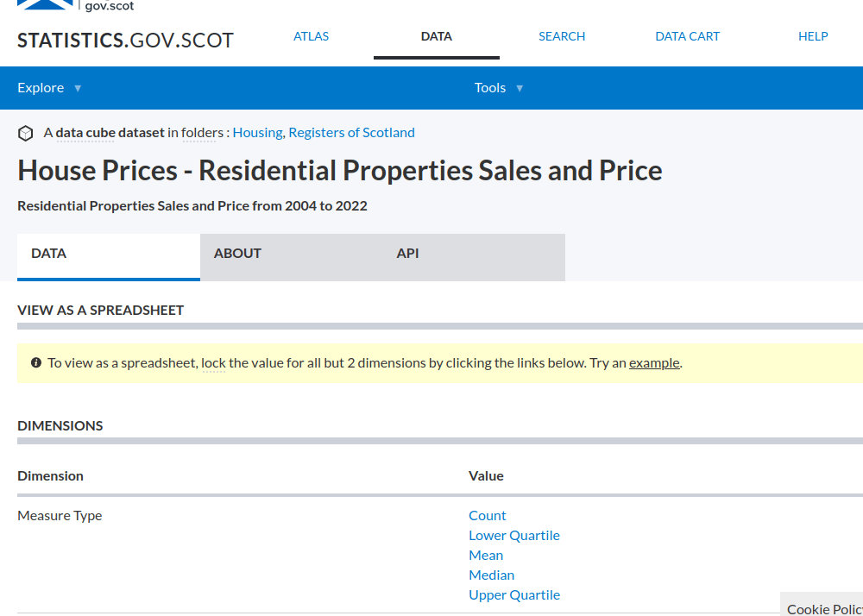Switch to the API tab
Viewport: 863px width, 616px height.
(x=407, y=253)
